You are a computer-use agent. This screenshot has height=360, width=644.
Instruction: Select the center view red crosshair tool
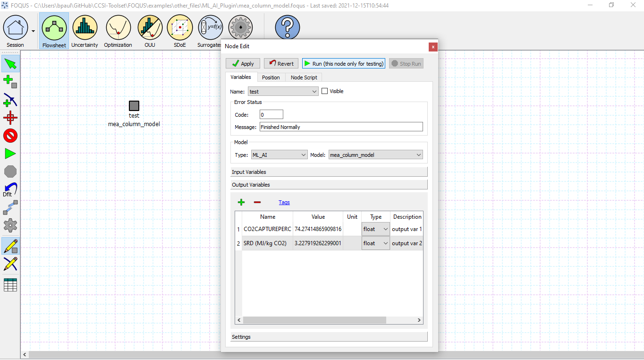point(10,118)
